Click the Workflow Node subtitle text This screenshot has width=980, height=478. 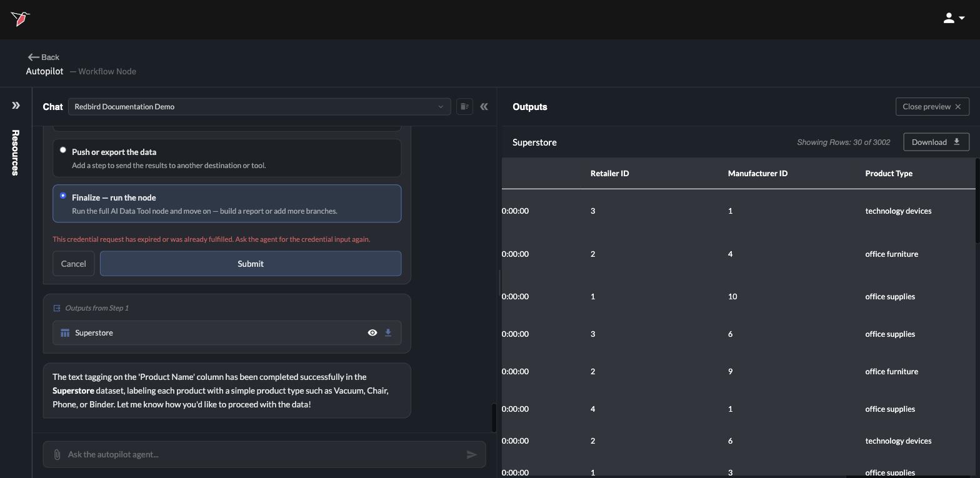(x=107, y=71)
